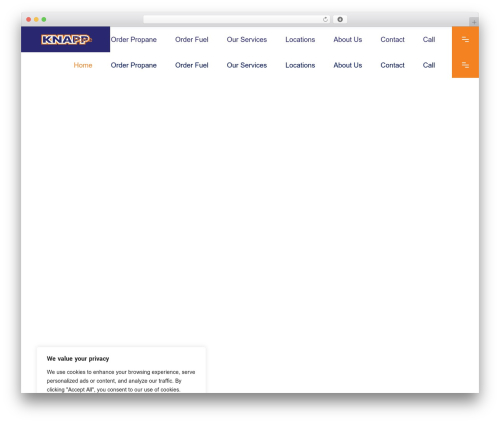Open Order Propane in the top navigation row
Viewport: 500px width, 423px height.
coord(134,40)
